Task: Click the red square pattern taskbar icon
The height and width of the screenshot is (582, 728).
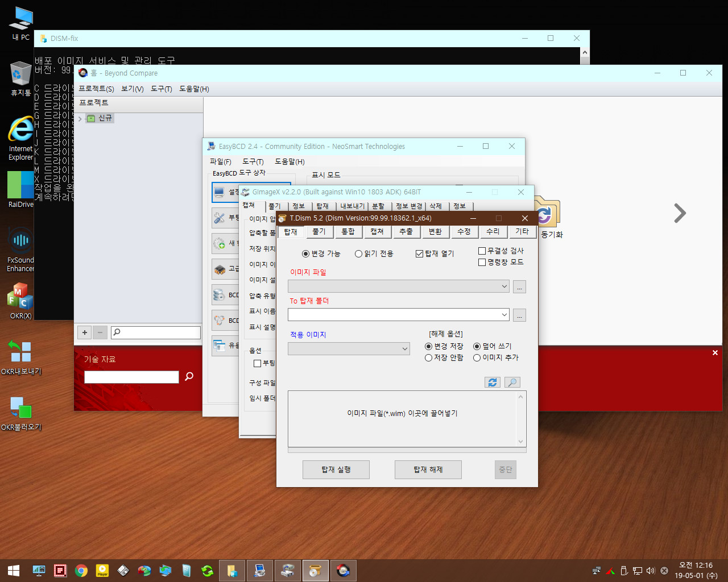Action: 60,571
